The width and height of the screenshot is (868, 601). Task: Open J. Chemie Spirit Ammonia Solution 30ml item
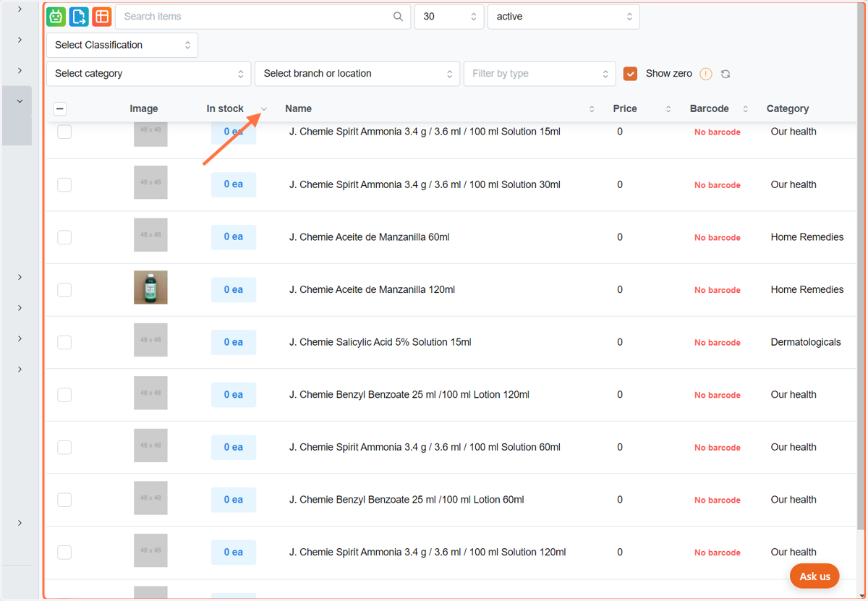(x=425, y=184)
